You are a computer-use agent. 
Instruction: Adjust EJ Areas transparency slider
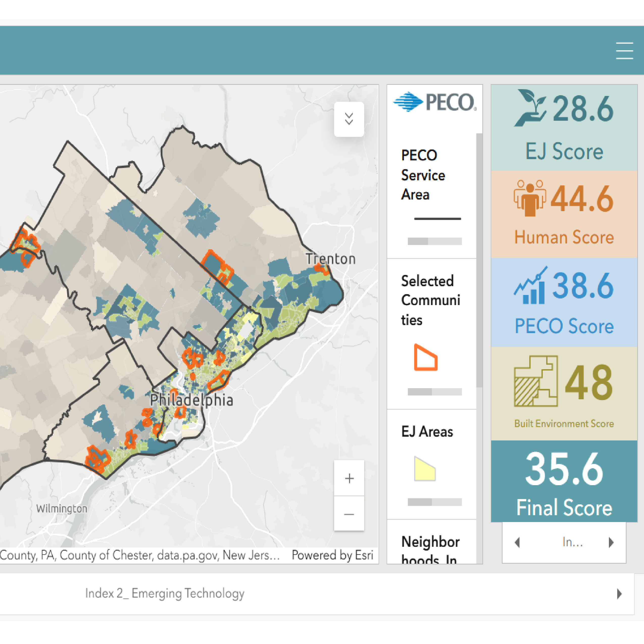[x=434, y=502]
